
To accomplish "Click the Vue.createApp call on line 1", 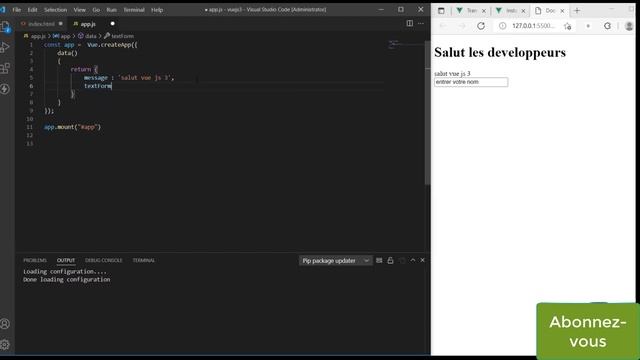I will tap(112, 45).
